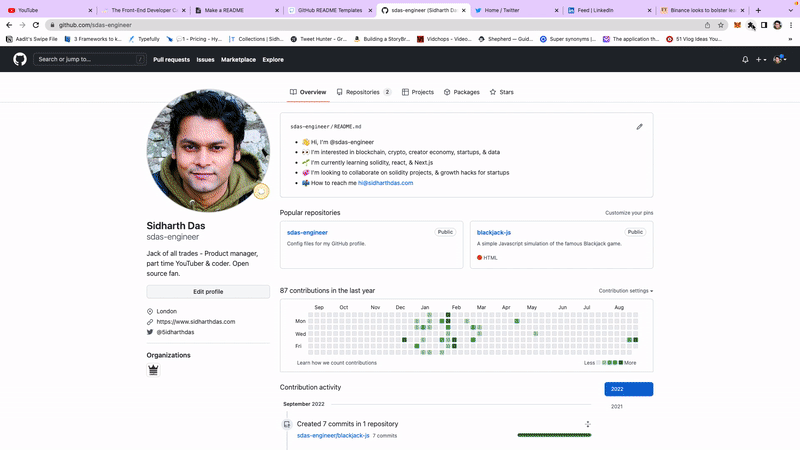
Task: Switch to the YouTube tab
Action: point(48,10)
